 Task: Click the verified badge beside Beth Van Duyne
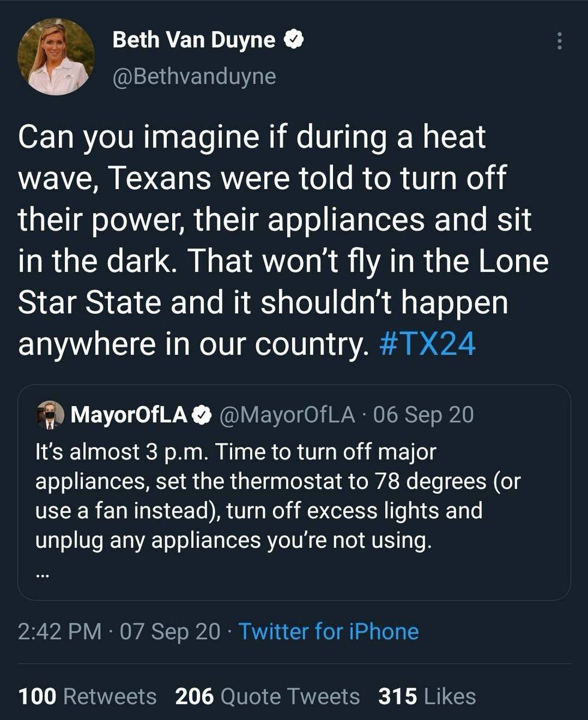(293, 41)
